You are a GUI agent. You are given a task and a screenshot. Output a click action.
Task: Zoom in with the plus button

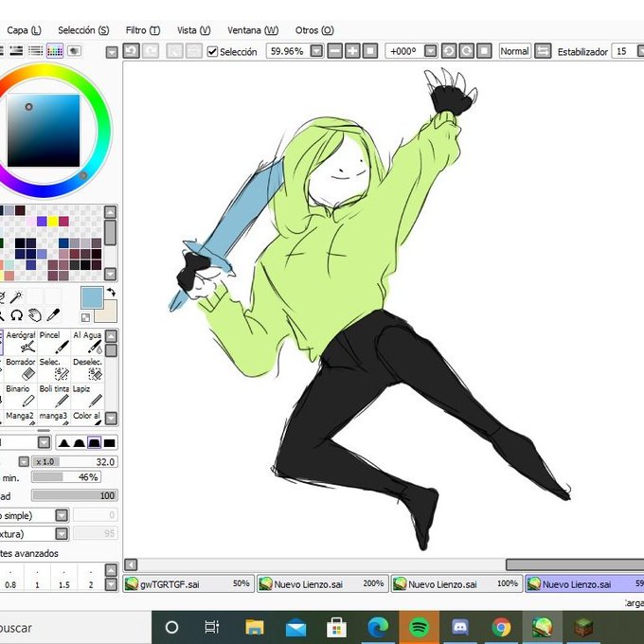(352, 51)
